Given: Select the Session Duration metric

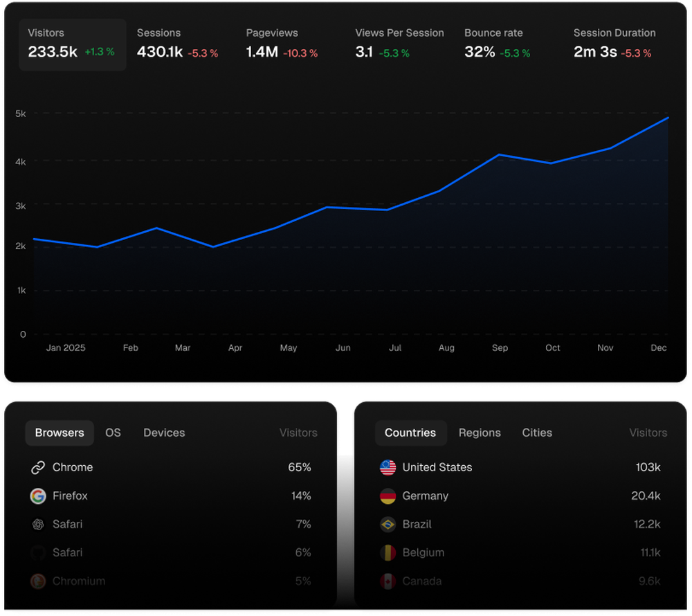Looking at the screenshot, I should point(614,44).
